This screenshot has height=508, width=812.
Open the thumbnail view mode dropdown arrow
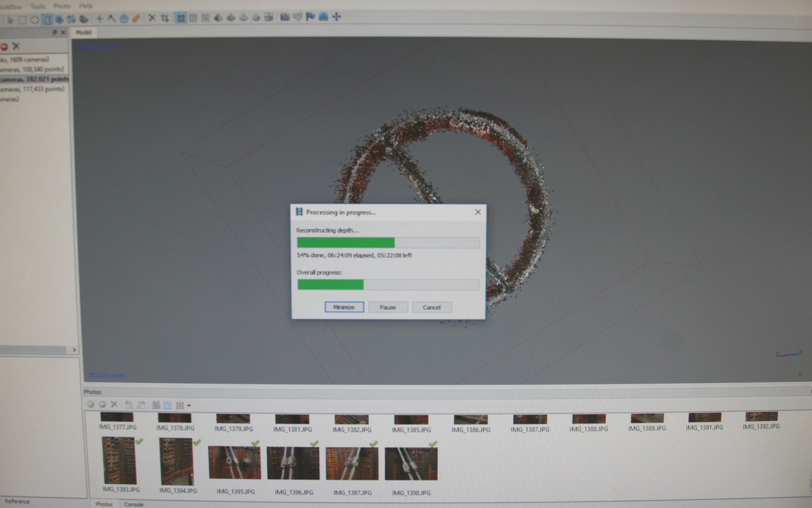click(x=189, y=406)
